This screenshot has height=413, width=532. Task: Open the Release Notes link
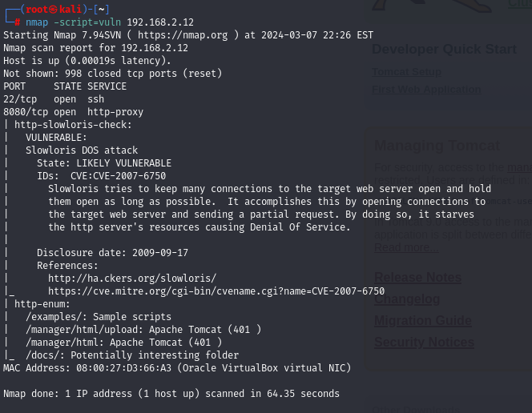pyautogui.click(x=417, y=277)
